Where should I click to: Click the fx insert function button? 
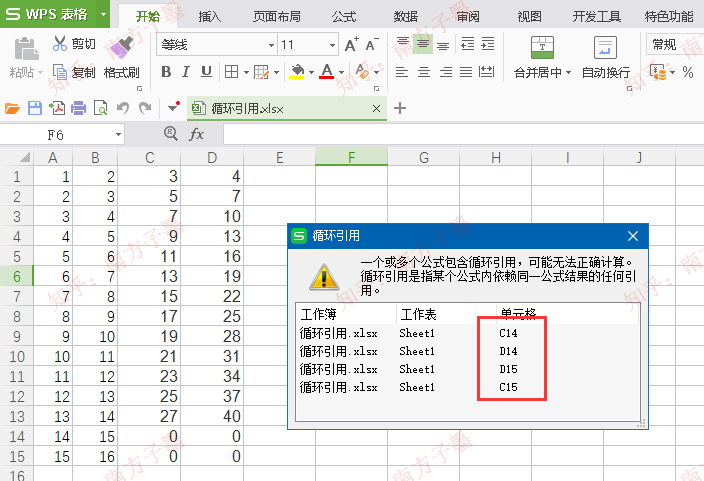[x=196, y=134]
